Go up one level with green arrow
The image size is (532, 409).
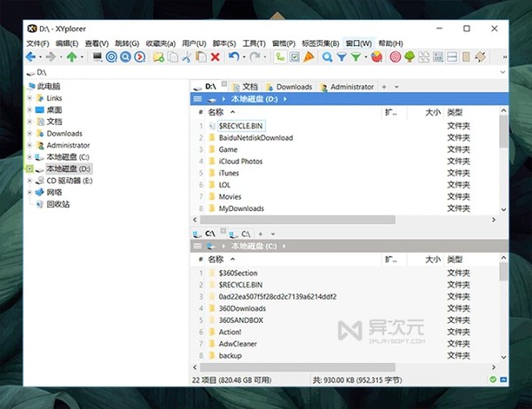coord(72,57)
